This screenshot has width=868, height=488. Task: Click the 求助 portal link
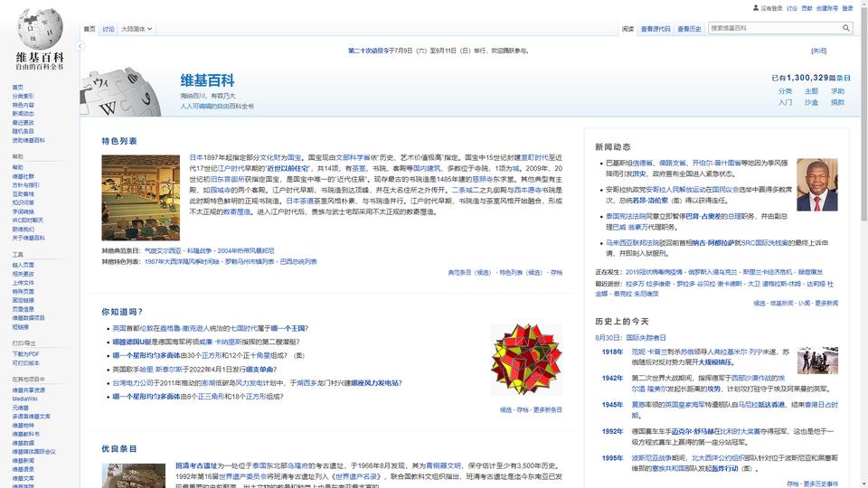coord(837,91)
